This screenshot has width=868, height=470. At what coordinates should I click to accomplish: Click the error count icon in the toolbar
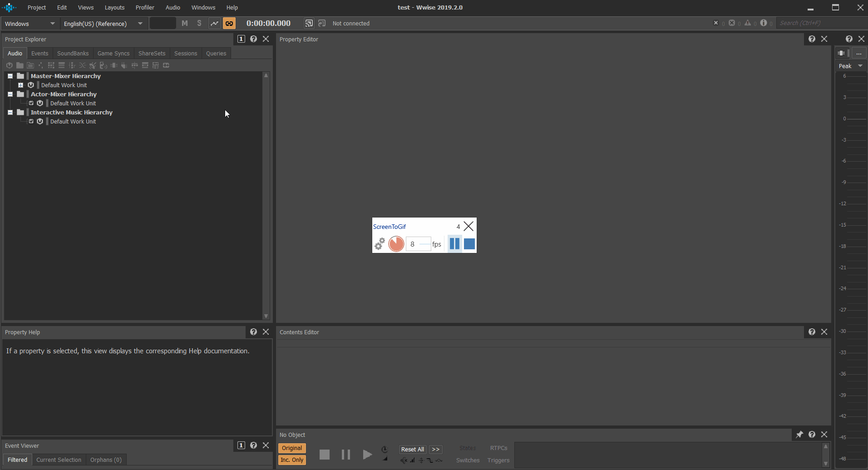click(x=732, y=23)
